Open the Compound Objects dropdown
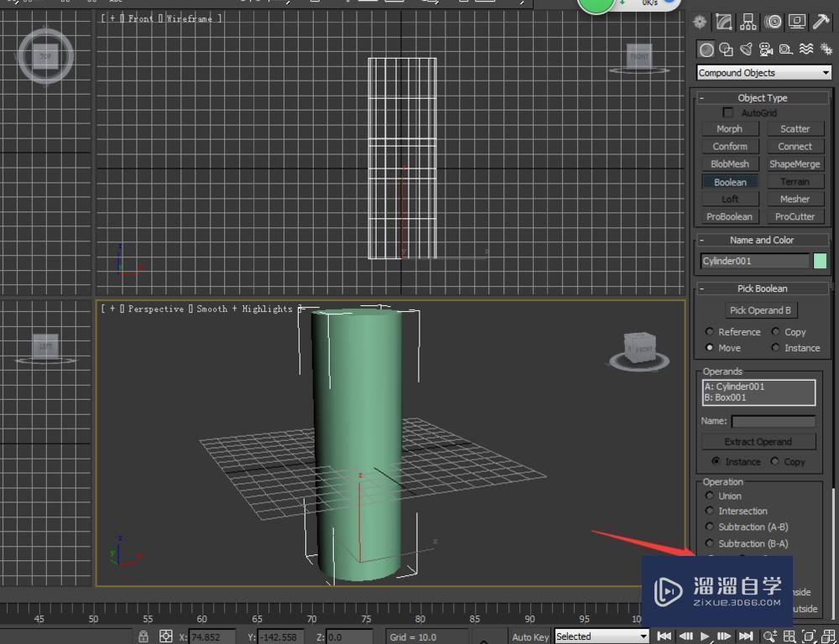 762,72
